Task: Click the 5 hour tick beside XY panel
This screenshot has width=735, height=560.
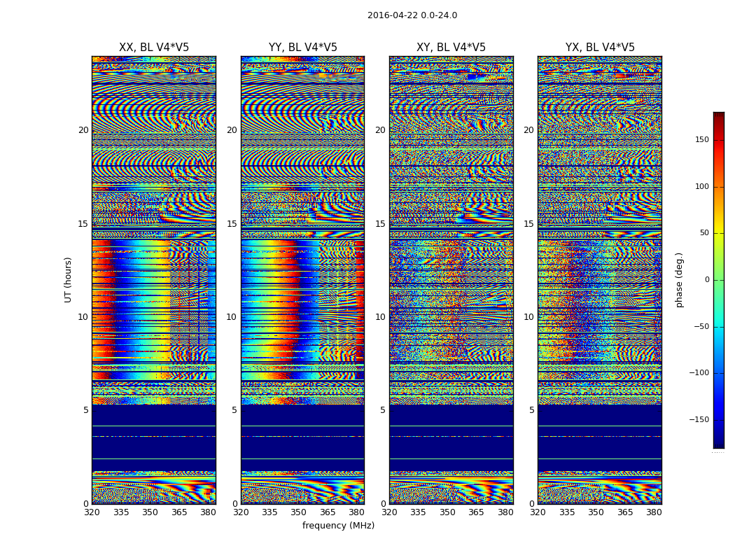Action: pos(383,410)
